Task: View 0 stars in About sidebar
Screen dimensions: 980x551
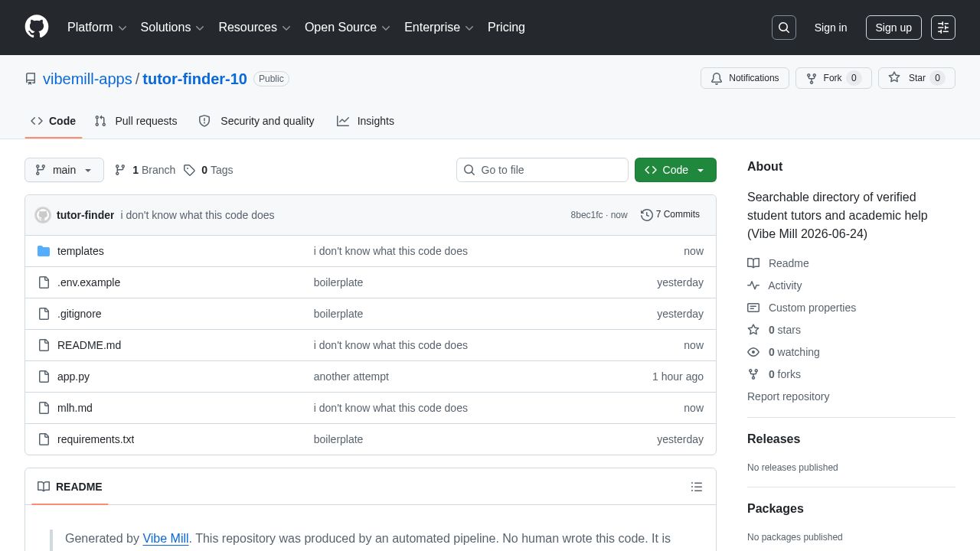Action: click(774, 330)
